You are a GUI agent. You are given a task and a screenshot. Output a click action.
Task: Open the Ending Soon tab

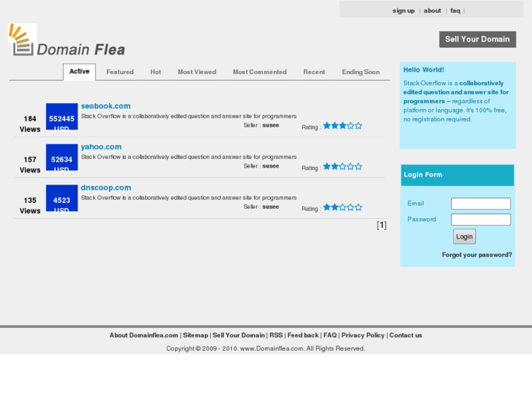pos(361,72)
